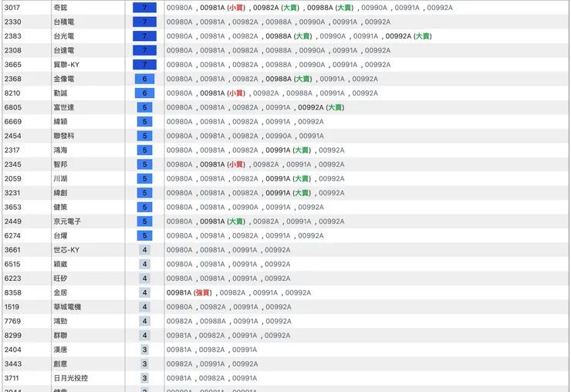Screen dimensions: 571x392
Task: Click 00981A (小買) in the 3017 row
Action: coord(222,8)
